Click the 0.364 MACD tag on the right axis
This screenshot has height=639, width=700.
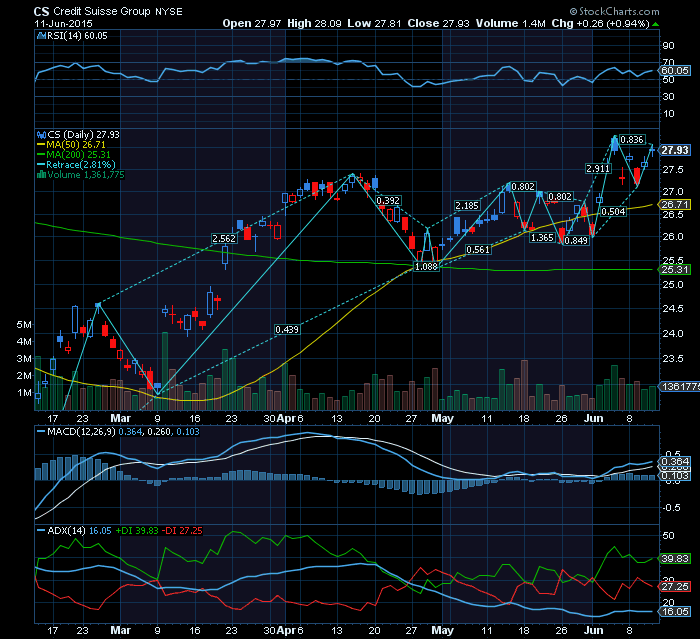tap(675, 462)
